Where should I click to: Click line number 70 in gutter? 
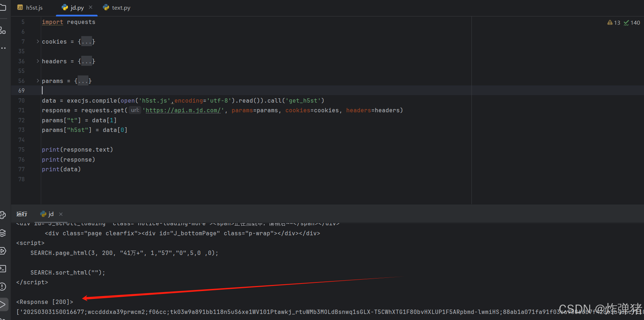coord(21,100)
